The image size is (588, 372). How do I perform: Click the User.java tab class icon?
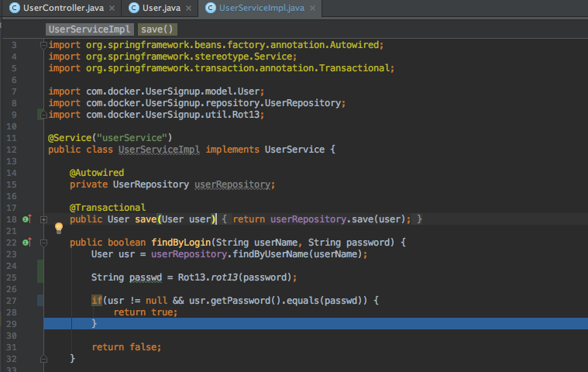(134, 9)
